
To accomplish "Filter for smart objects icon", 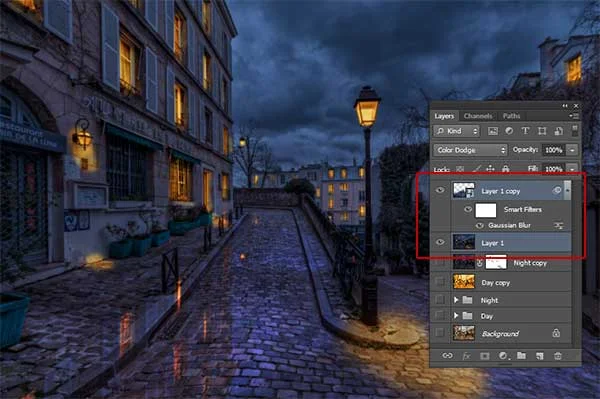I will [558, 131].
